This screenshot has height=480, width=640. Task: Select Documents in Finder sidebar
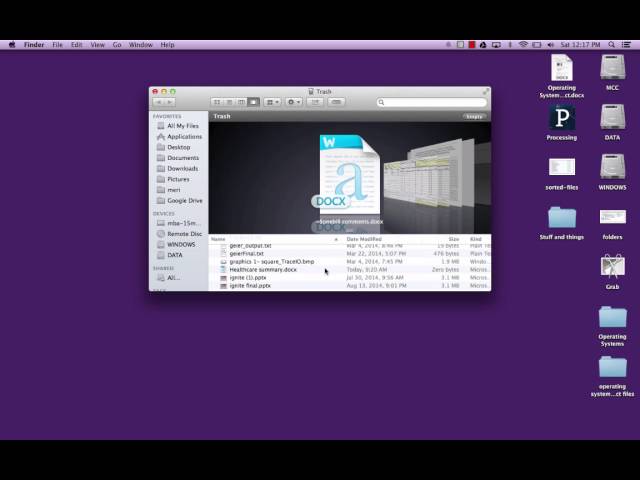pyautogui.click(x=178, y=158)
